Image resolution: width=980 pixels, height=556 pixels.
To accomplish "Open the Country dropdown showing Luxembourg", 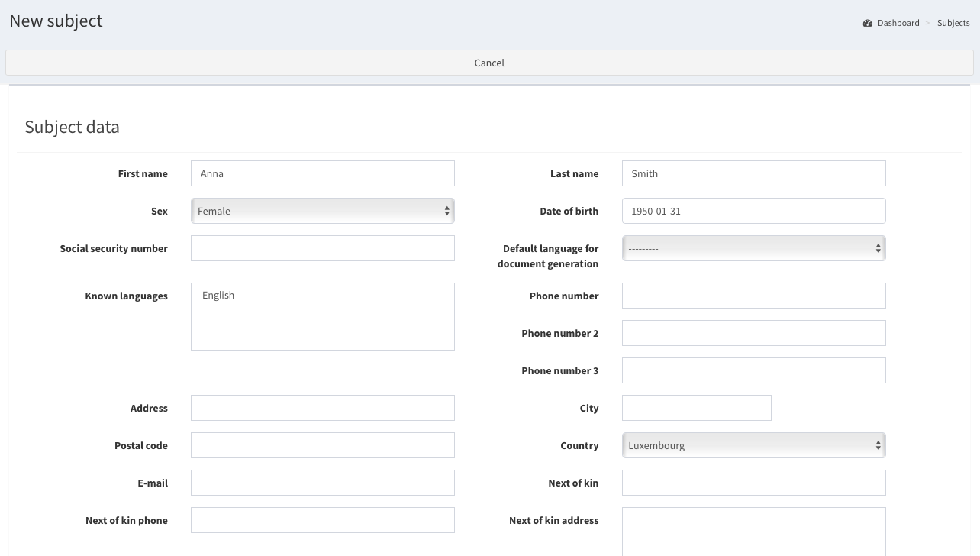I will (753, 445).
